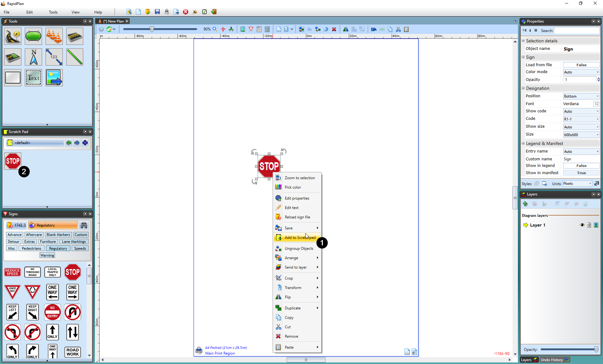Select the insert image tool
This screenshot has height=364, width=603.
[54, 78]
